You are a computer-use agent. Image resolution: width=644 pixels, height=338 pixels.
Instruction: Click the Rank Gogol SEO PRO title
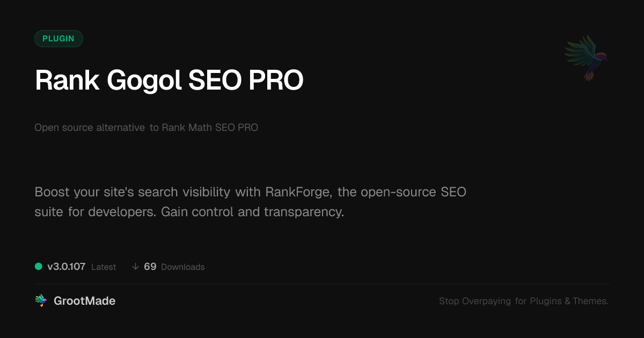coord(169,80)
